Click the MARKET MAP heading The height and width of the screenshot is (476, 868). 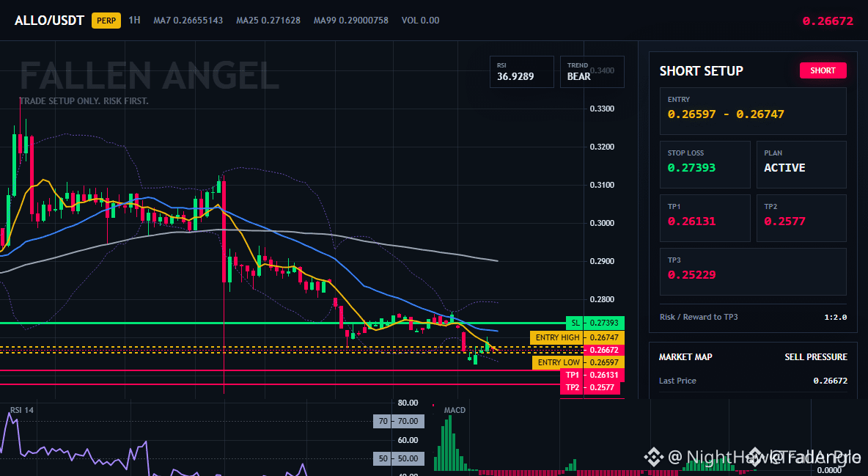tap(685, 357)
